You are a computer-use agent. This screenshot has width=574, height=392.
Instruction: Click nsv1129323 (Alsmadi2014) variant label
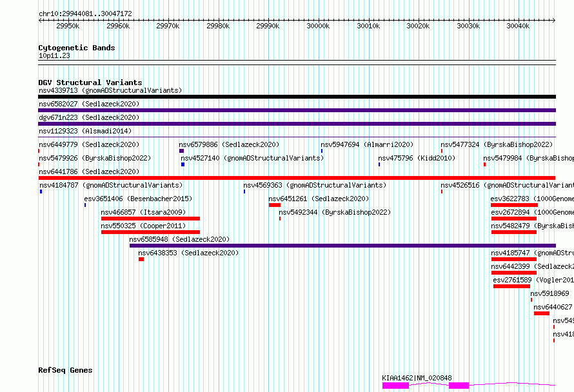pyautogui.click(x=85, y=131)
